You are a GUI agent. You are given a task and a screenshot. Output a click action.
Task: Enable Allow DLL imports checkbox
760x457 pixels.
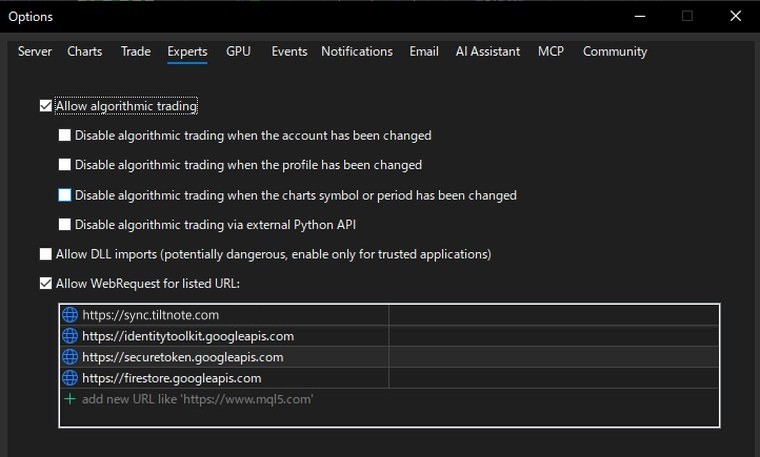(x=46, y=254)
